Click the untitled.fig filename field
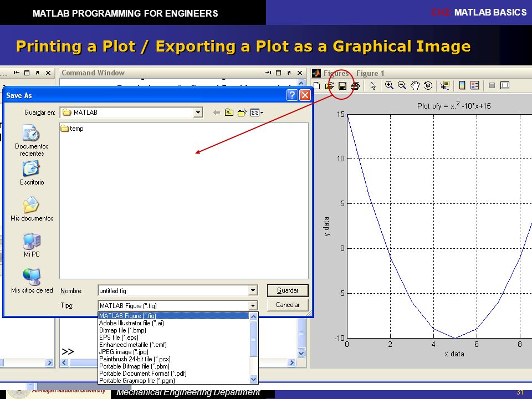The height and width of the screenshot is (399, 532). (x=173, y=290)
